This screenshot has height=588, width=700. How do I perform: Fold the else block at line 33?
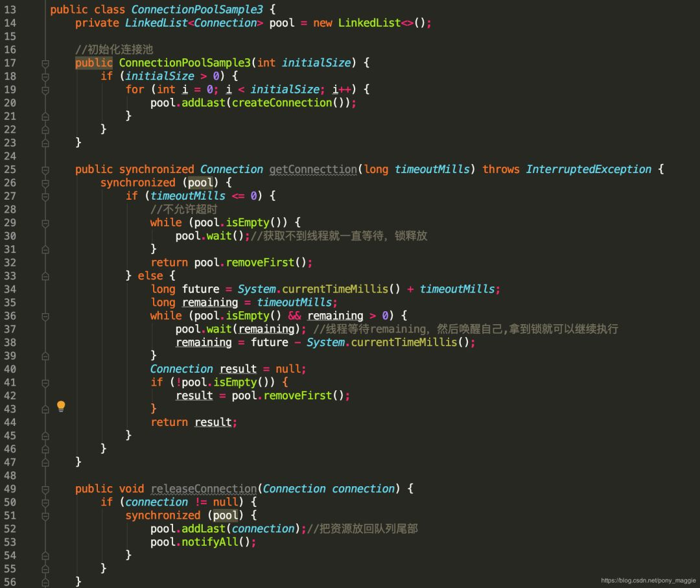tap(45, 276)
